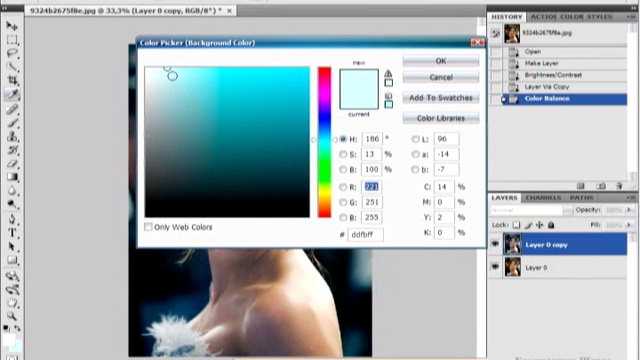Select the H hue radio button
Viewport: 640px width, 360px height.
point(343,139)
